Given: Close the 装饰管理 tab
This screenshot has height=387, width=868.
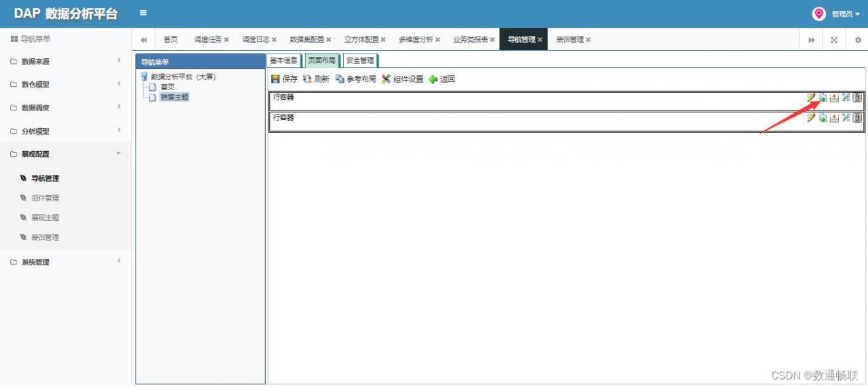Looking at the screenshot, I should tap(588, 40).
